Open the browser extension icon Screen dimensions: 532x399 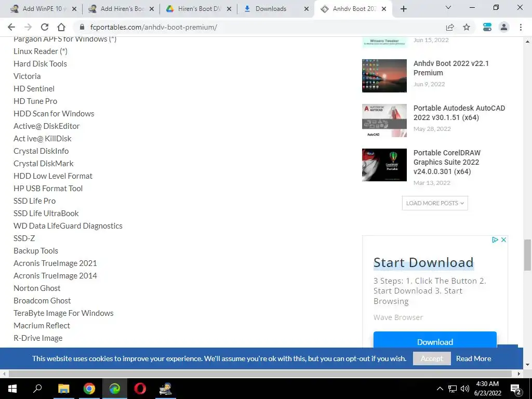click(487, 27)
